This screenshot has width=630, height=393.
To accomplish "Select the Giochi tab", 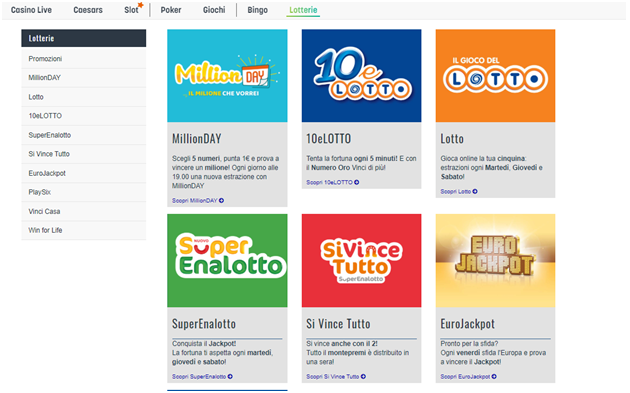I will [214, 10].
